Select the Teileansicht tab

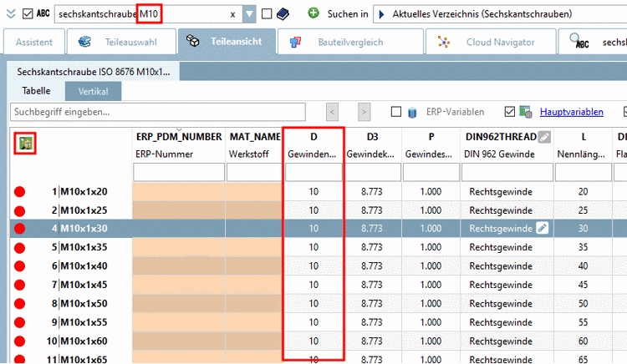tap(227, 42)
